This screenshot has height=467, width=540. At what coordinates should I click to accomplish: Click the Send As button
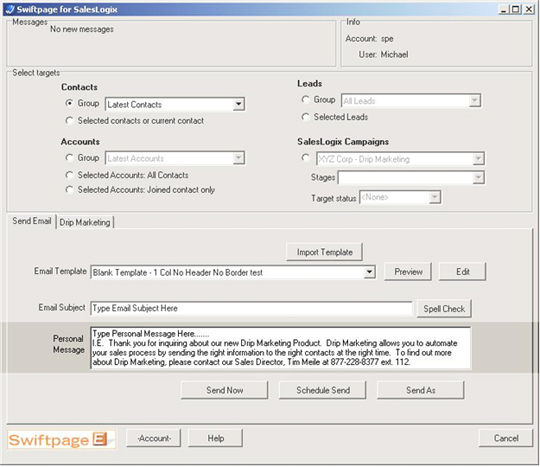point(420,390)
